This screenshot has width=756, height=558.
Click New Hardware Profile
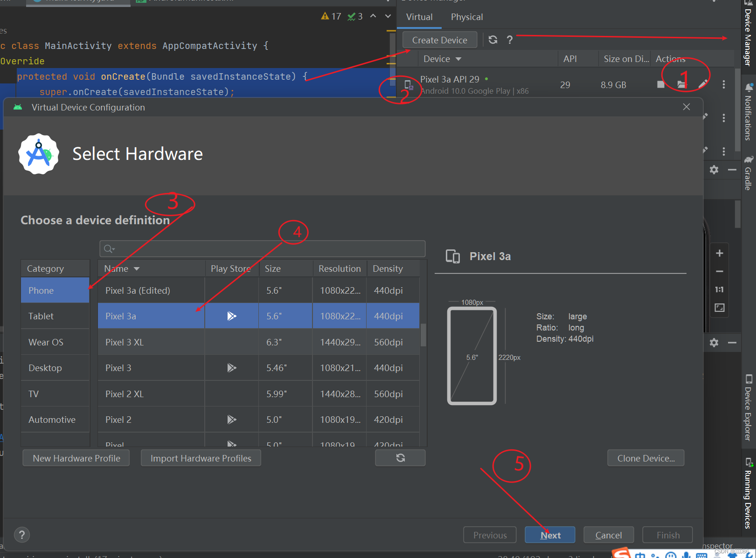pos(76,458)
